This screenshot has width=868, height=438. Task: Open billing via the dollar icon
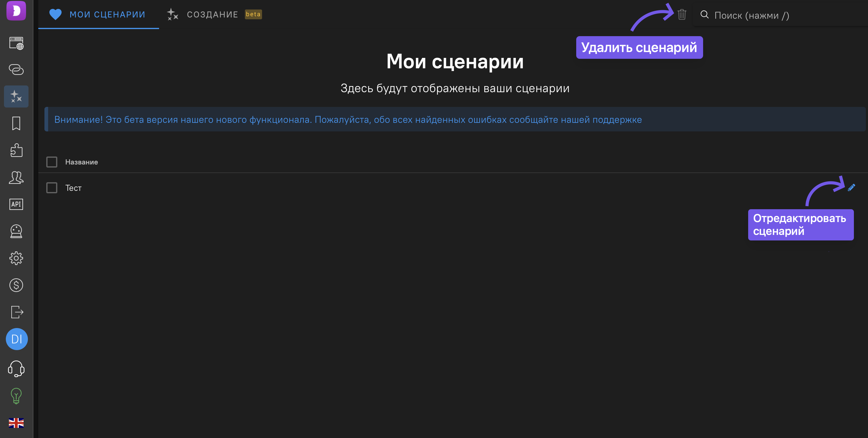pyautogui.click(x=16, y=285)
